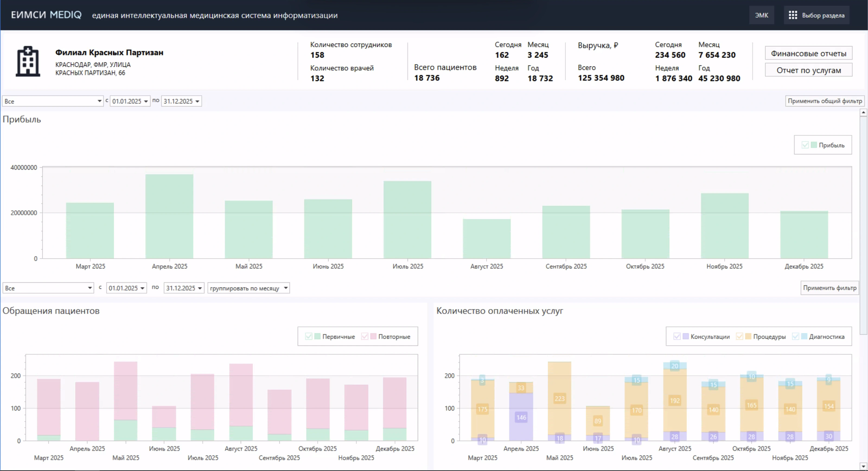Click the 223 procedures data label
The image size is (868, 471).
(x=560, y=399)
